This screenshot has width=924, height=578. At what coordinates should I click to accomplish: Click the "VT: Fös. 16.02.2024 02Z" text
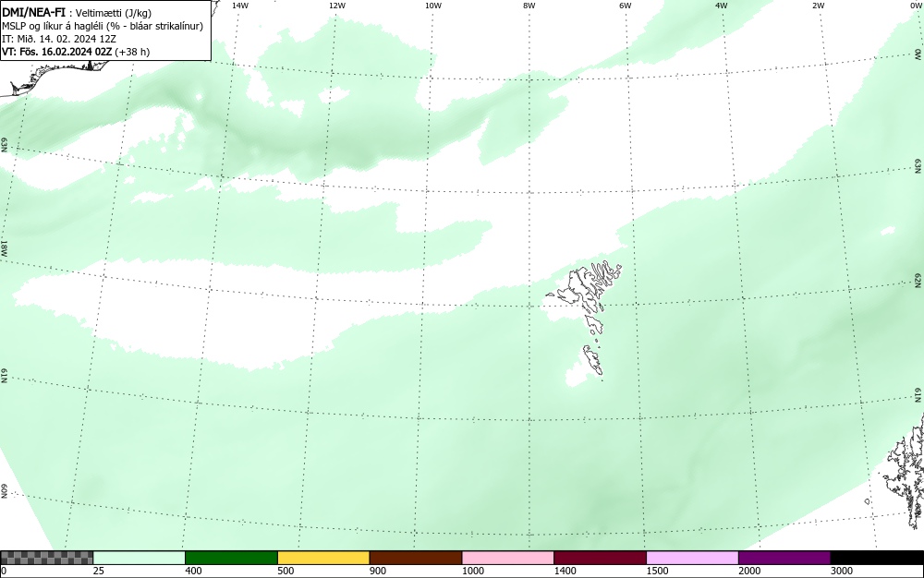pyautogui.click(x=57, y=52)
